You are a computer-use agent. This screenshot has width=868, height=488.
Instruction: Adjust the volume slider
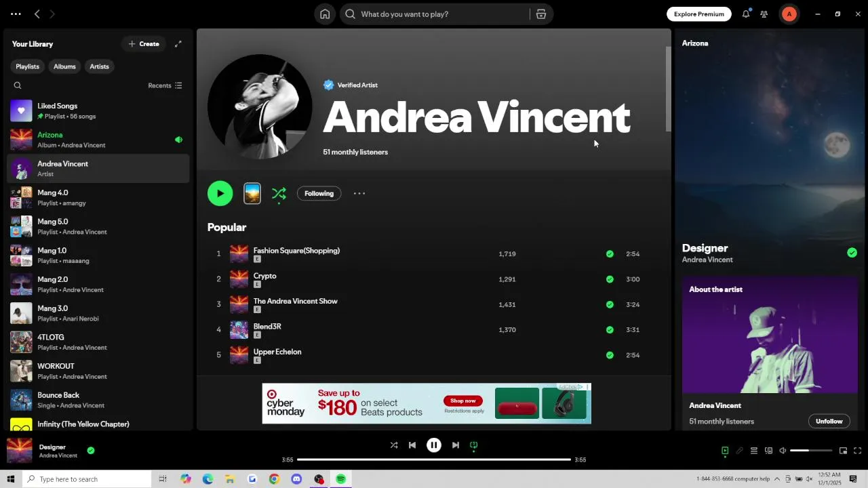point(811,451)
